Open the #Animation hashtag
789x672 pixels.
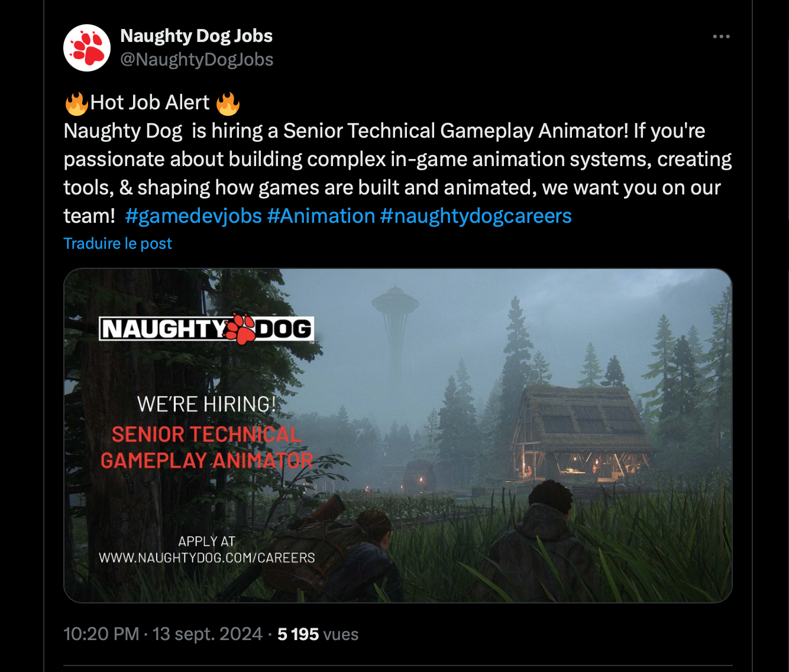321,216
